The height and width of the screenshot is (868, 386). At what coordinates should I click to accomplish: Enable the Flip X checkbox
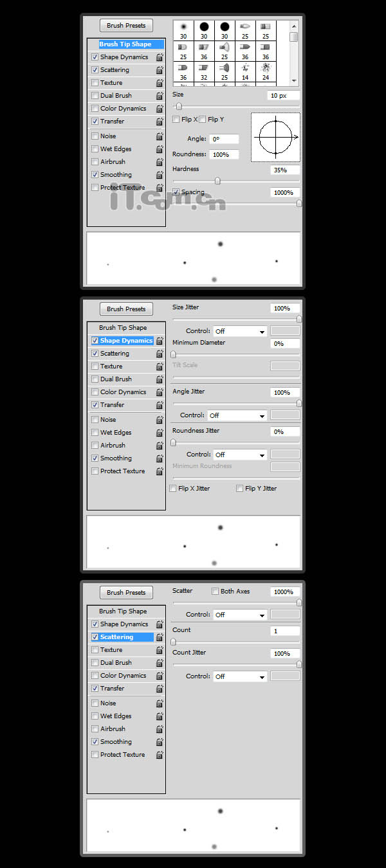point(176,120)
